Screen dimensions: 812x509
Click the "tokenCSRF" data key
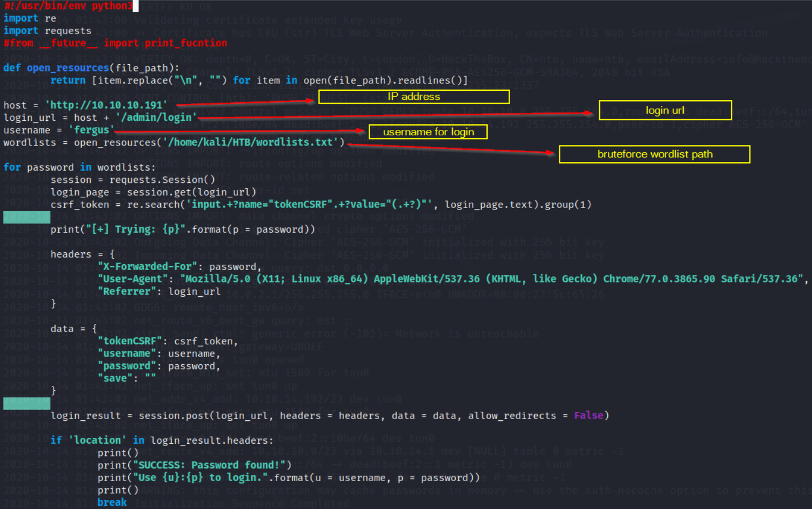[130, 341]
